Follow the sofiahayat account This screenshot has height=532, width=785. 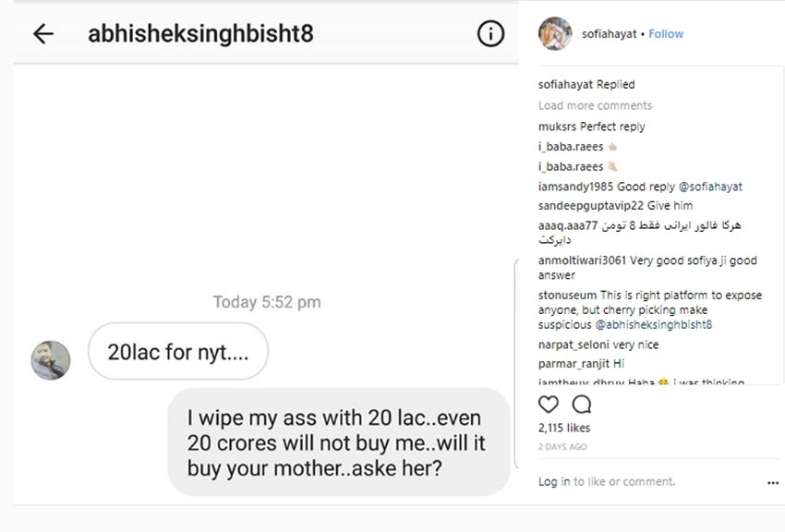pyautogui.click(x=666, y=34)
